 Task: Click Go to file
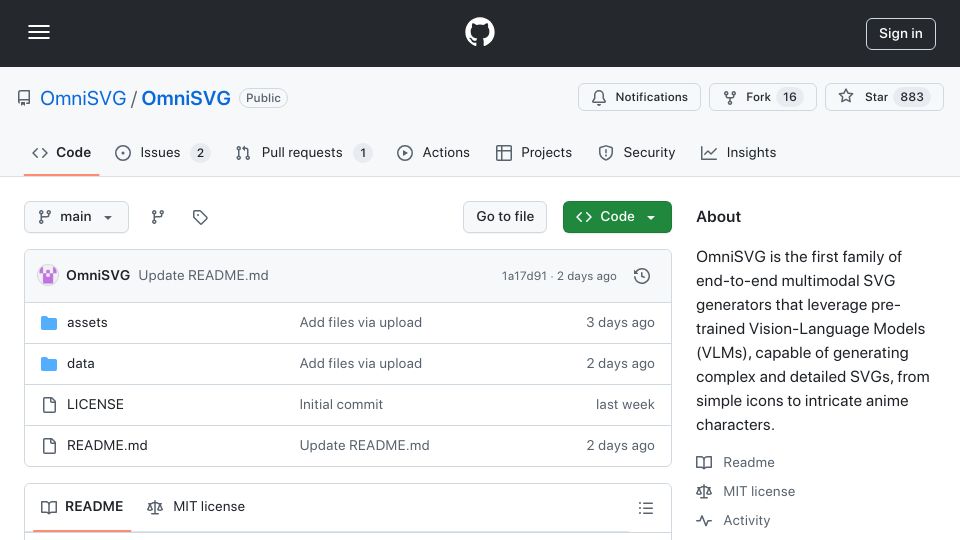tap(504, 217)
